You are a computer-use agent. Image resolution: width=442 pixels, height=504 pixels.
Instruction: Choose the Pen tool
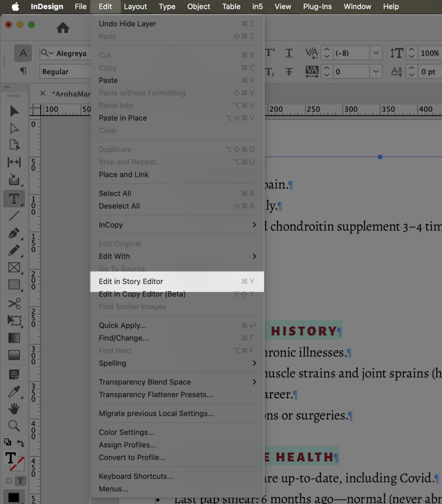tap(14, 232)
